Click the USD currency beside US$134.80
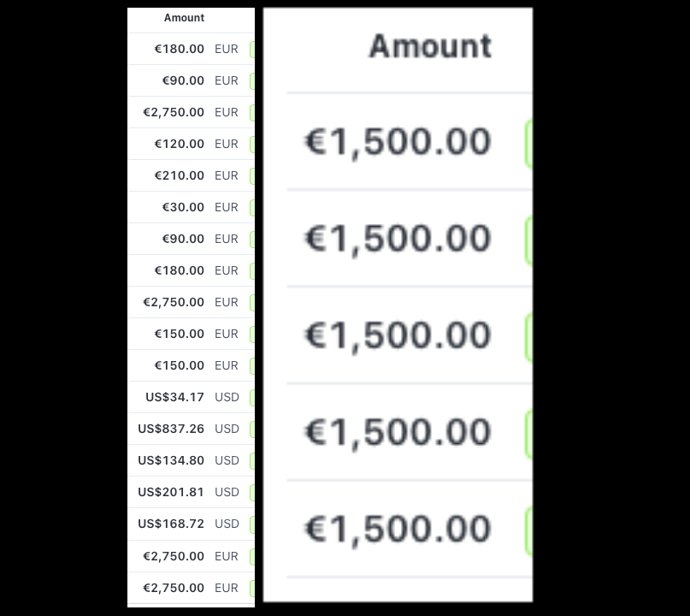This screenshot has height=616, width=690. coord(227,460)
